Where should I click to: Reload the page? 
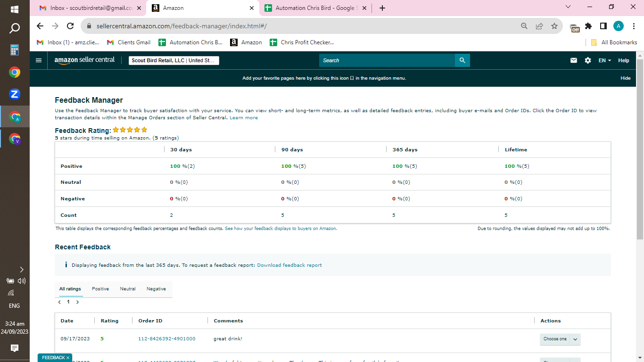pos(70,26)
